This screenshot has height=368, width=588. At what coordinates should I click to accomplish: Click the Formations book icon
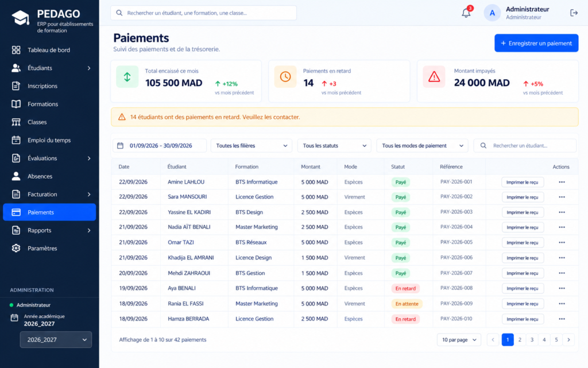16,104
